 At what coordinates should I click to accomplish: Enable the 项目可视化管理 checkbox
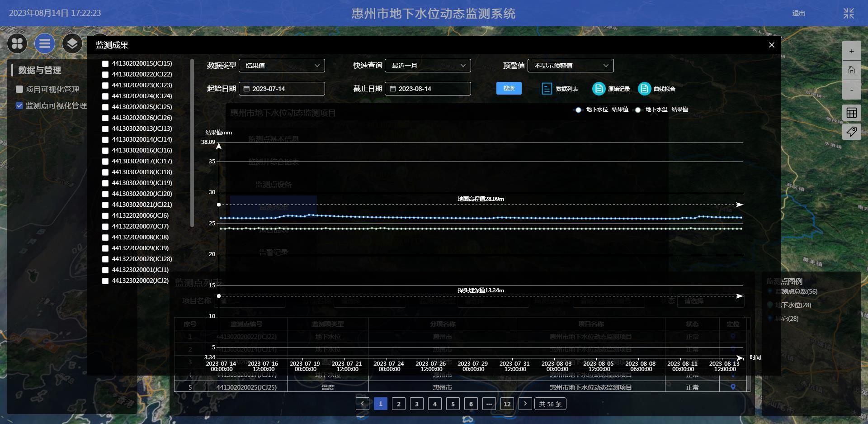coord(19,89)
